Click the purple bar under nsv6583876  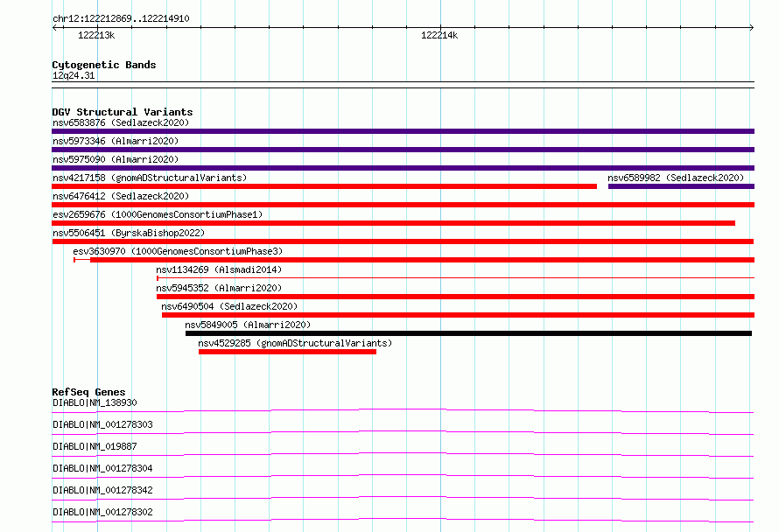point(403,131)
